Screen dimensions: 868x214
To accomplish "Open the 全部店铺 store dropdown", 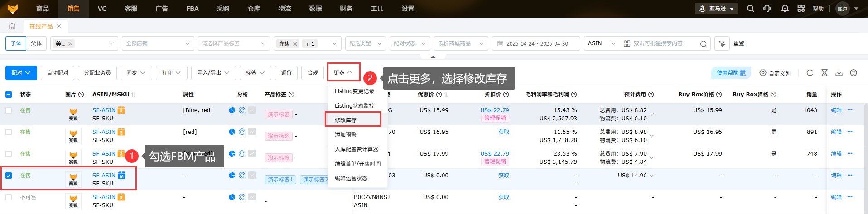I will pos(158,43).
